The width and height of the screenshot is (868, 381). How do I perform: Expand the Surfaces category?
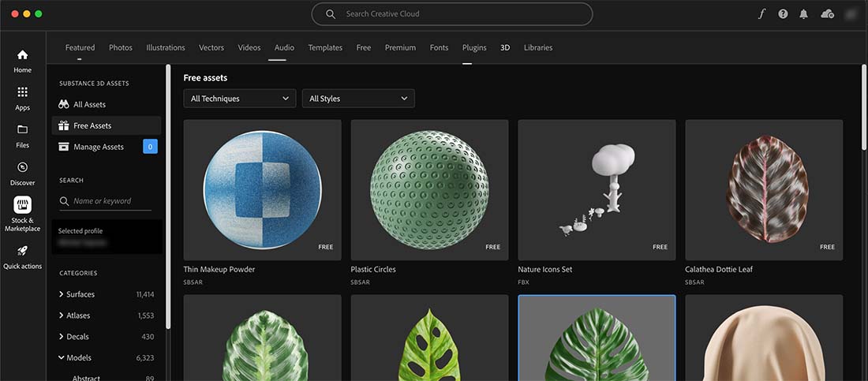[61, 294]
